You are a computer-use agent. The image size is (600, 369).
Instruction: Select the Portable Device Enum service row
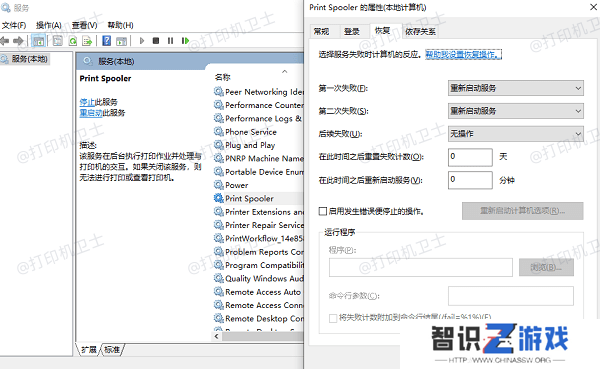tap(258, 172)
